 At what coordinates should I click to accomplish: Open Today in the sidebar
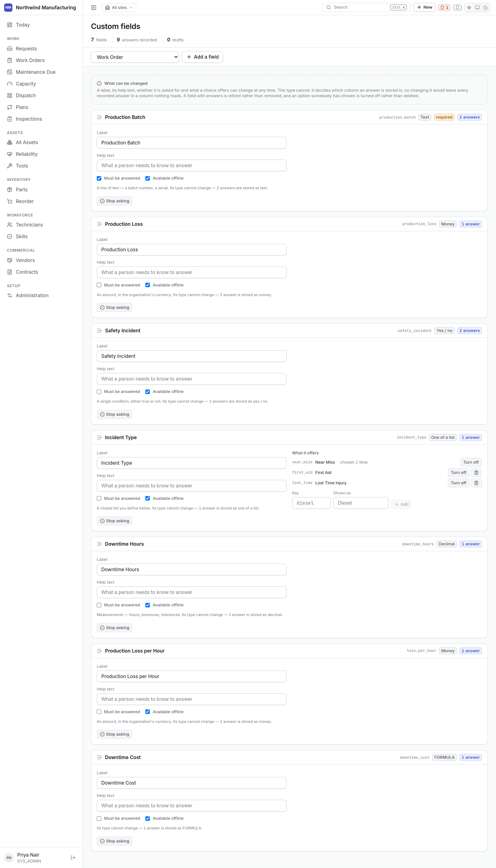(41, 25)
